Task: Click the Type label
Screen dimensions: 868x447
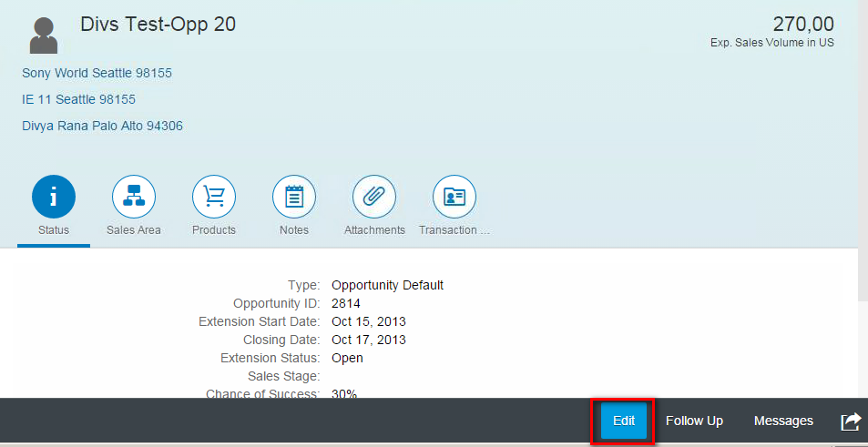Action: point(304,286)
